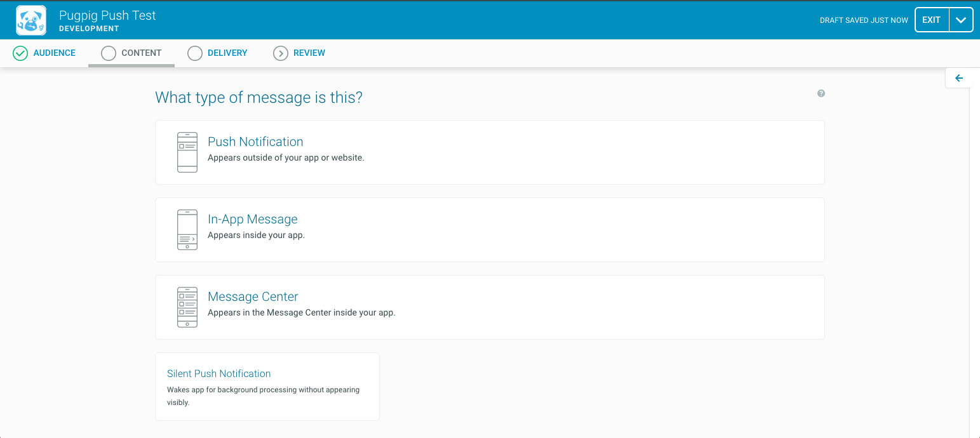Click the Content step circle icon
Image resolution: width=980 pixels, height=438 pixels.
coord(109,53)
